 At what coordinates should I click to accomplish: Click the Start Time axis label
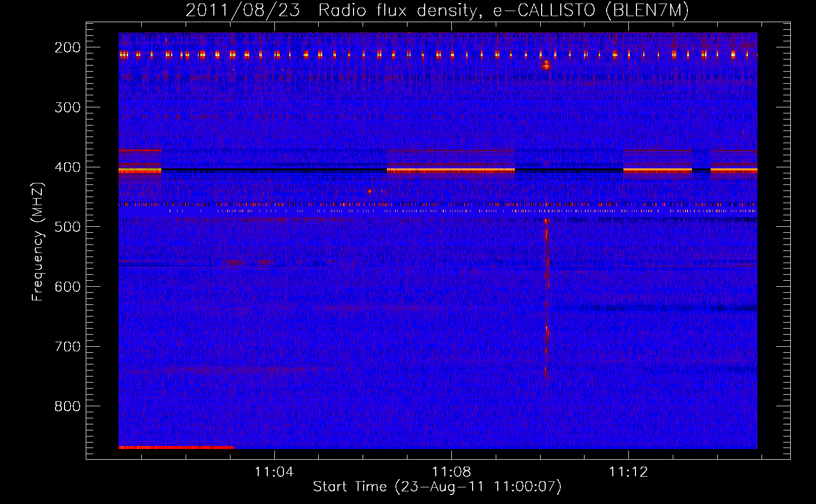coord(437,487)
